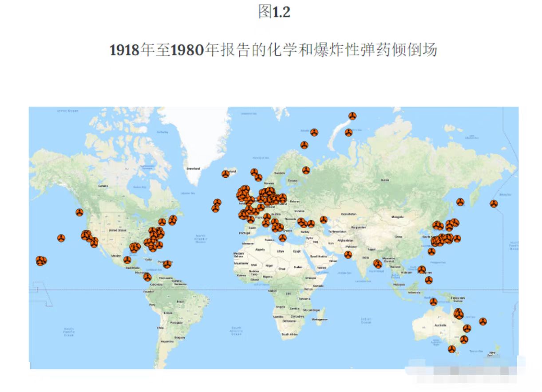Click the marker near Panama above Colombia
The height and width of the screenshot is (392, 542).
tap(147, 277)
